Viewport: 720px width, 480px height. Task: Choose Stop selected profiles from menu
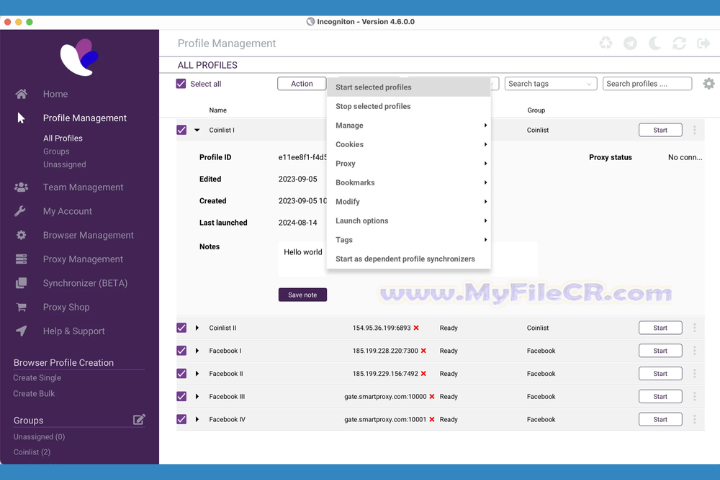click(409, 106)
